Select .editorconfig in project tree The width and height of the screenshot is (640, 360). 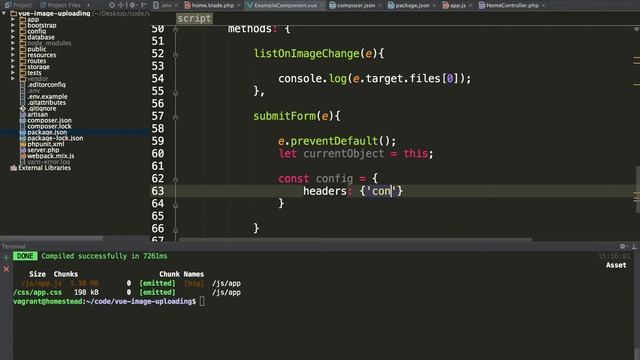pos(46,84)
